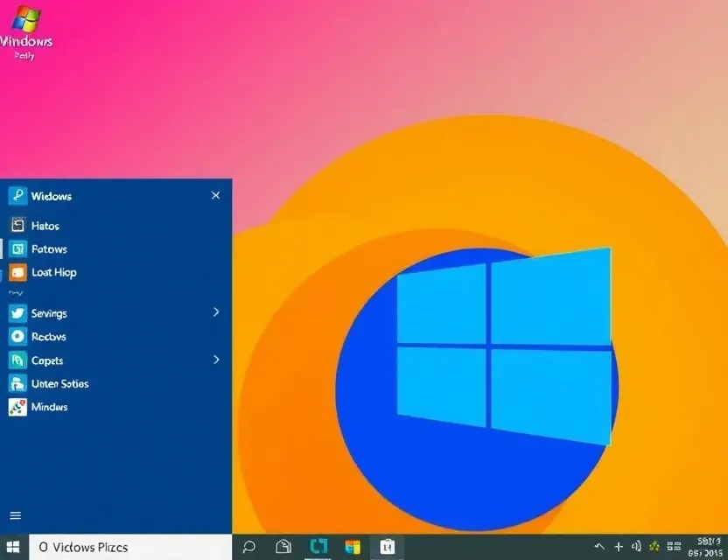The width and height of the screenshot is (728, 560).
Task: Show hidden tray icons with caret
Action: coord(599,547)
